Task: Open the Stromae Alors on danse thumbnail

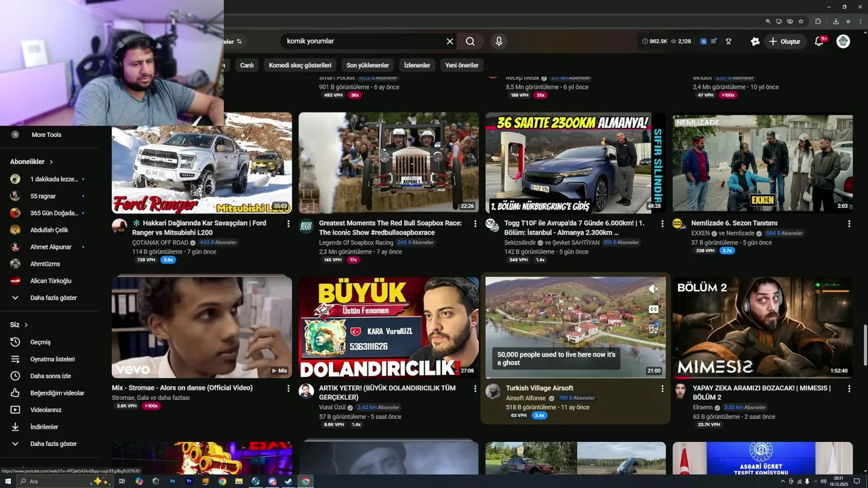Action: pyautogui.click(x=202, y=327)
